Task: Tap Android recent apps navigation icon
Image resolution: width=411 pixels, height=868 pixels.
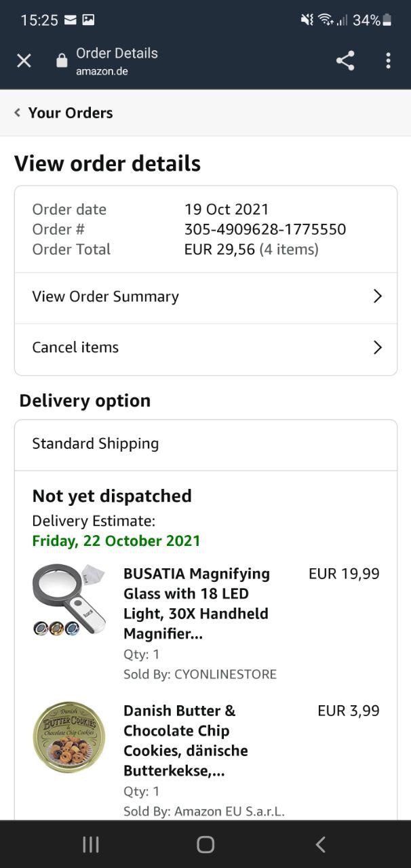Action: (90, 844)
